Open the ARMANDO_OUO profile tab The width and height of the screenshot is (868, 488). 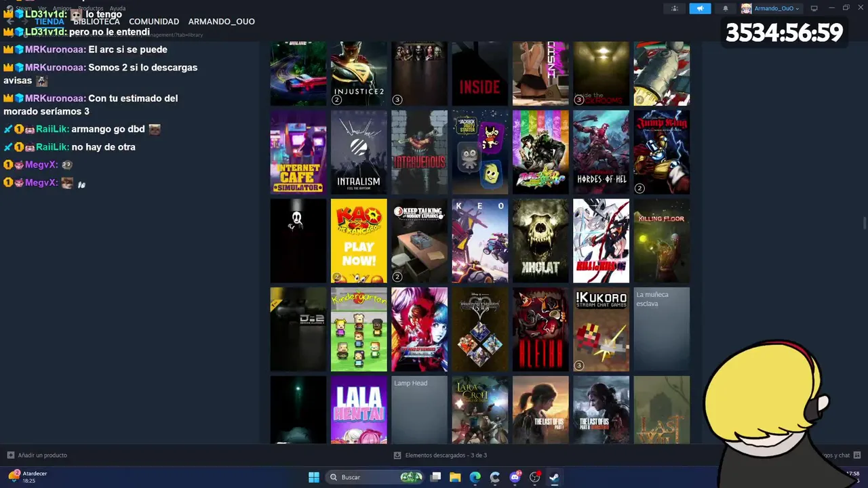[x=222, y=22]
